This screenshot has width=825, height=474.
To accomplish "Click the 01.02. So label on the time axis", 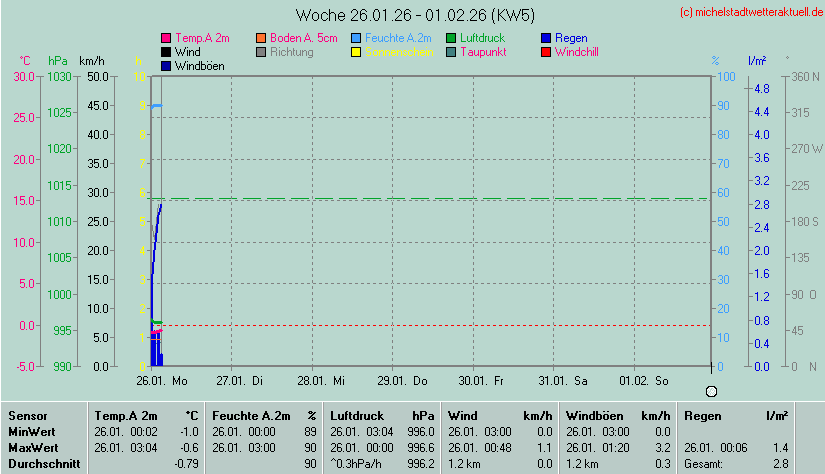I will point(645,381).
